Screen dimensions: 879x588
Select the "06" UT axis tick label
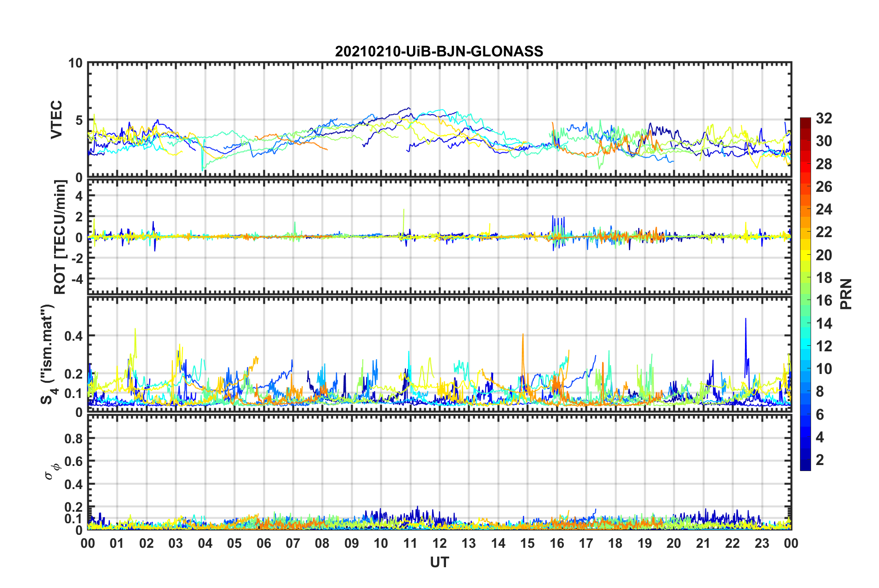[264, 543]
